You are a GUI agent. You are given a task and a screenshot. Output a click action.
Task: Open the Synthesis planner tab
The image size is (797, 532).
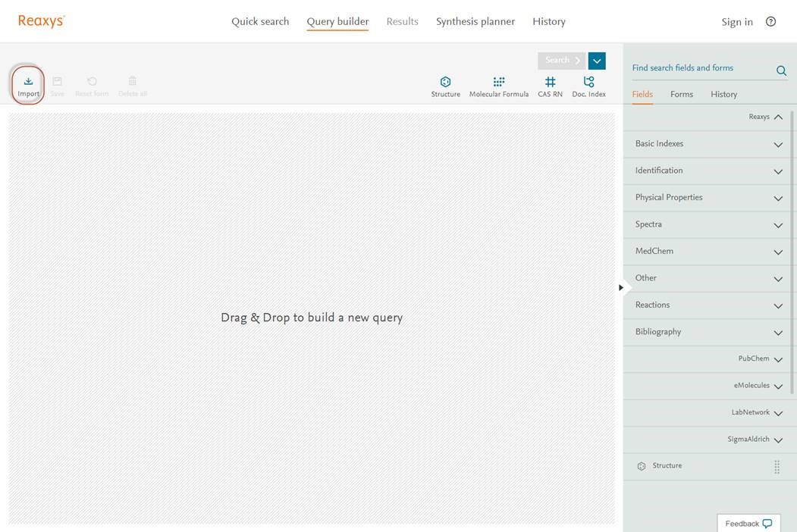pos(475,22)
